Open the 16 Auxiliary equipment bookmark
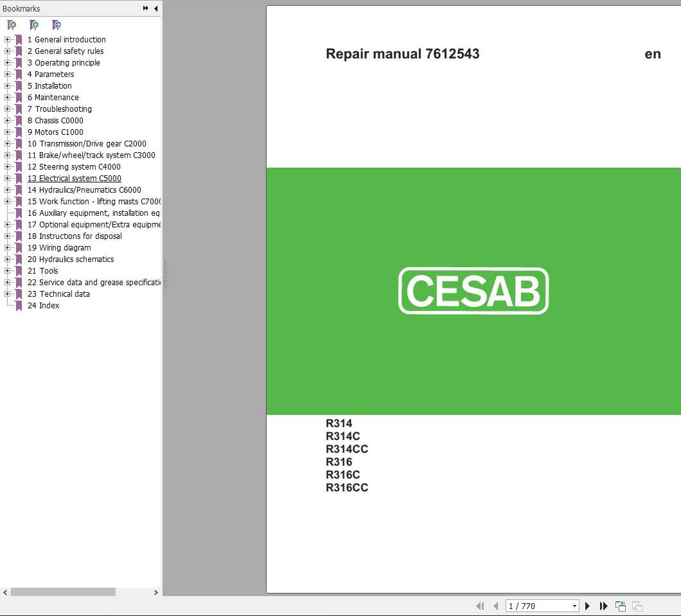 coord(94,213)
